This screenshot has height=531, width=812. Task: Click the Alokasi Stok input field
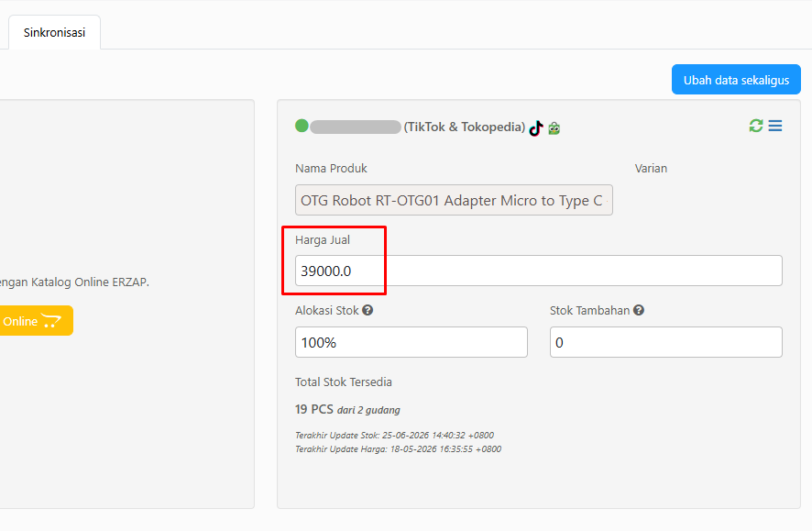(x=411, y=342)
